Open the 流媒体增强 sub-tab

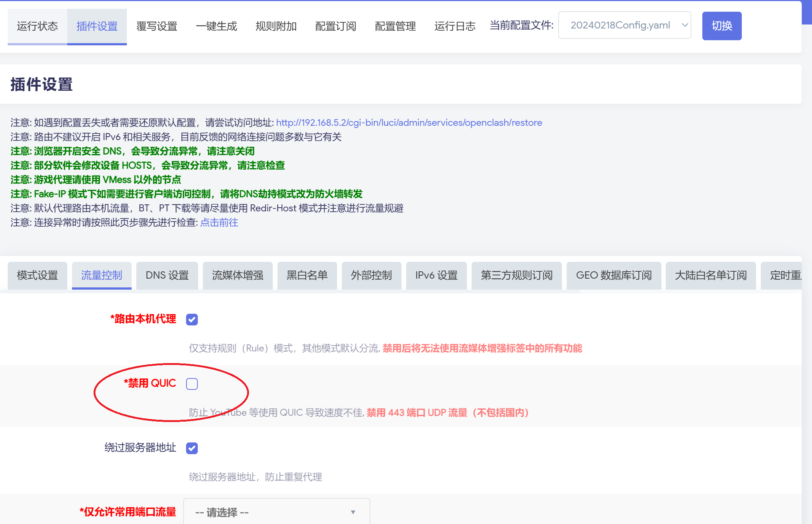238,275
